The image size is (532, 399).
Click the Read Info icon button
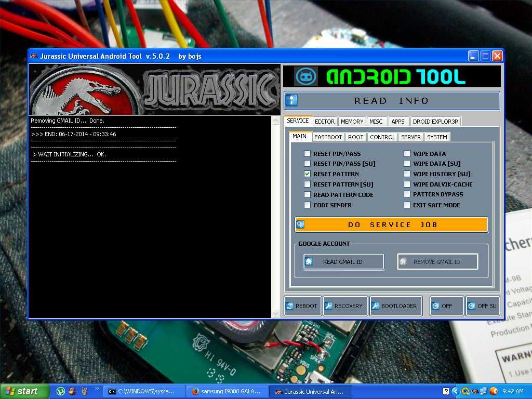coord(292,101)
